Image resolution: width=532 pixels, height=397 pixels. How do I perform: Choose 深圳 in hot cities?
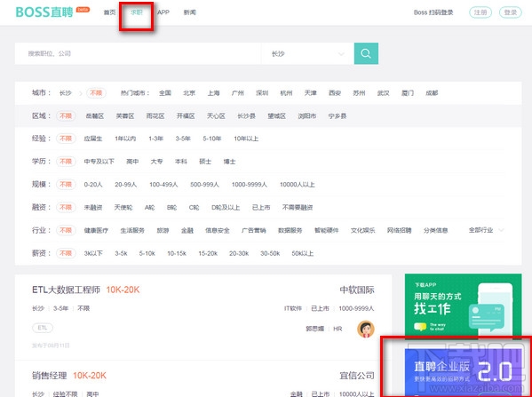coord(262,93)
